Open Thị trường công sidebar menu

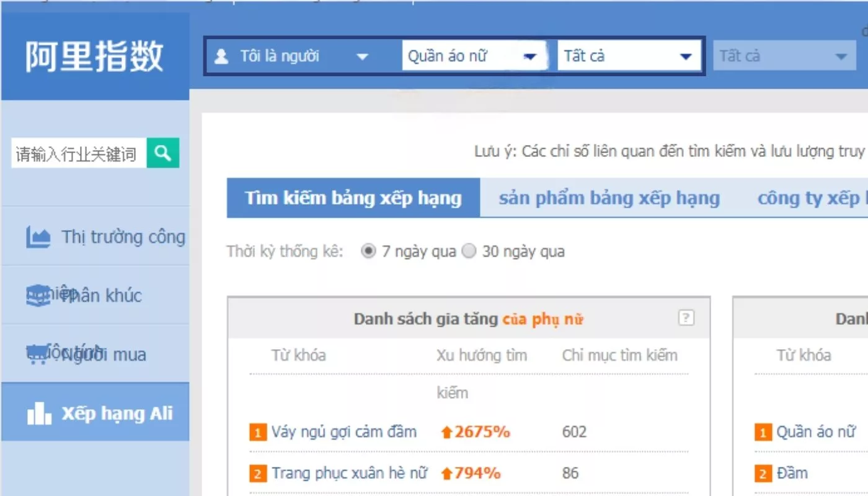tap(95, 237)
